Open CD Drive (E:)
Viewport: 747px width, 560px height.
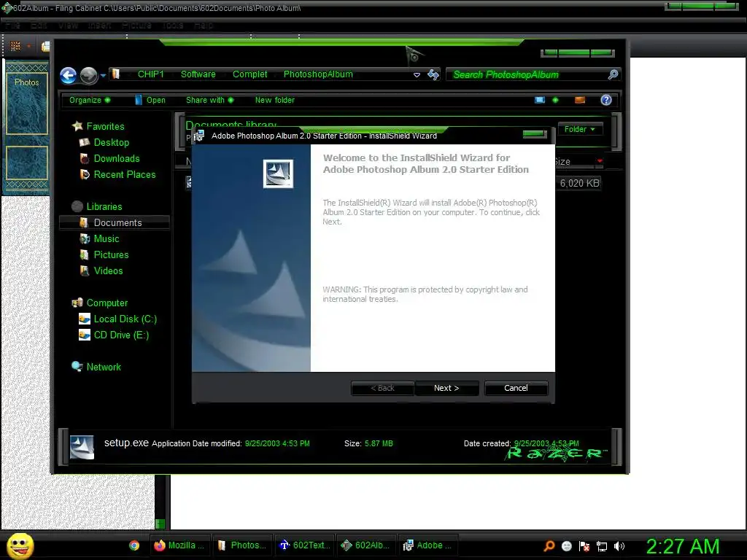pyautogui.click(x=122, y=335)
